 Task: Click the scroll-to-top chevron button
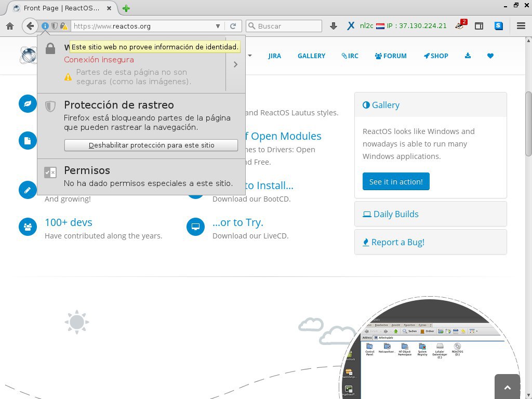pos(507,387)
